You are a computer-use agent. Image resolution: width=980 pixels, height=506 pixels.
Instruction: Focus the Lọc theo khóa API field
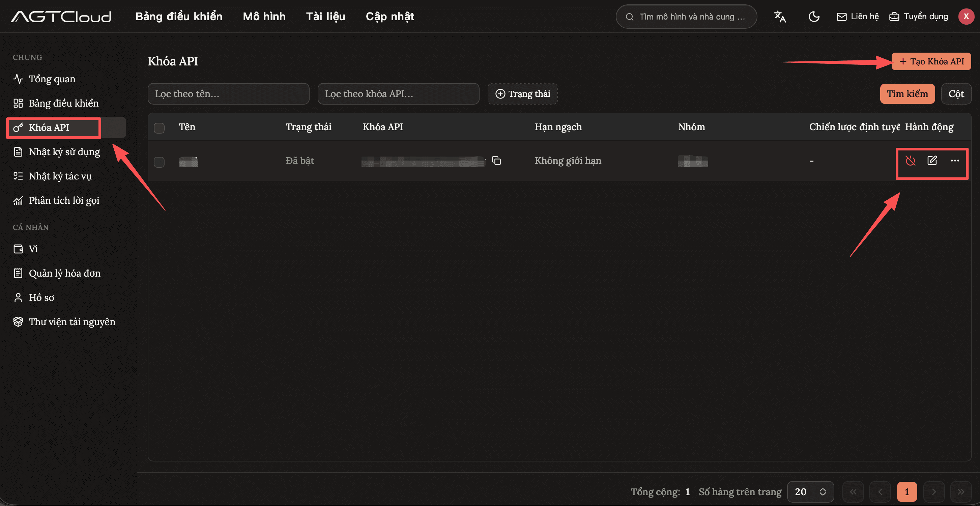tap(398, 93)
